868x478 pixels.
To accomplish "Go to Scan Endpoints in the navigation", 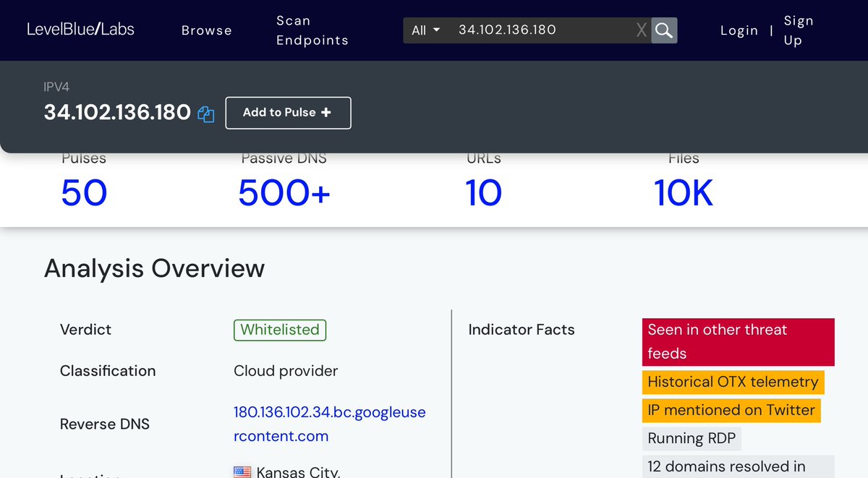I will coord(312,30).
